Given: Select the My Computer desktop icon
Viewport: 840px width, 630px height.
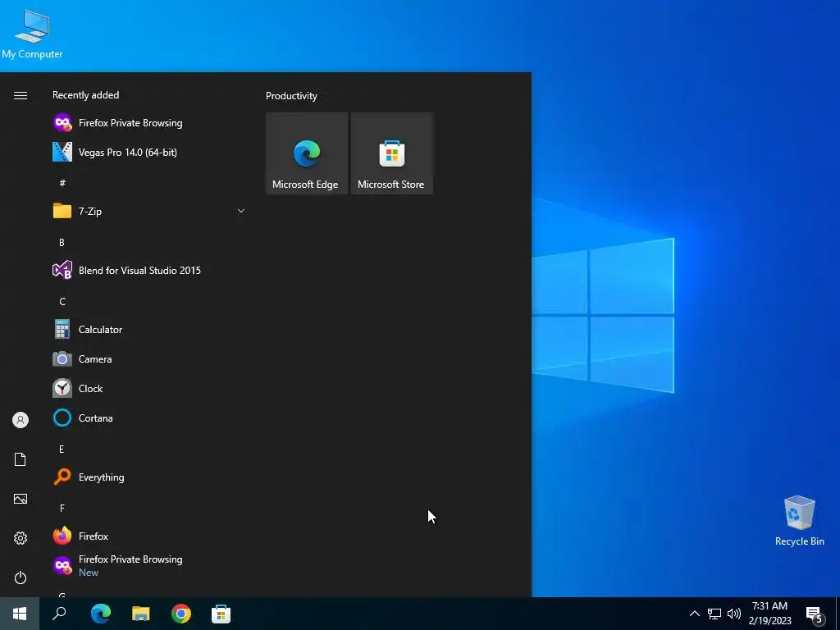Looking at the screenshot, I should click(x=32, y=34).
